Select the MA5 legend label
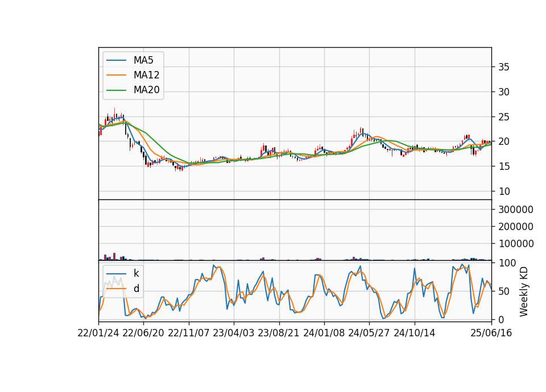The width and height of the screenshot is (546, 392). pos(143,60)
